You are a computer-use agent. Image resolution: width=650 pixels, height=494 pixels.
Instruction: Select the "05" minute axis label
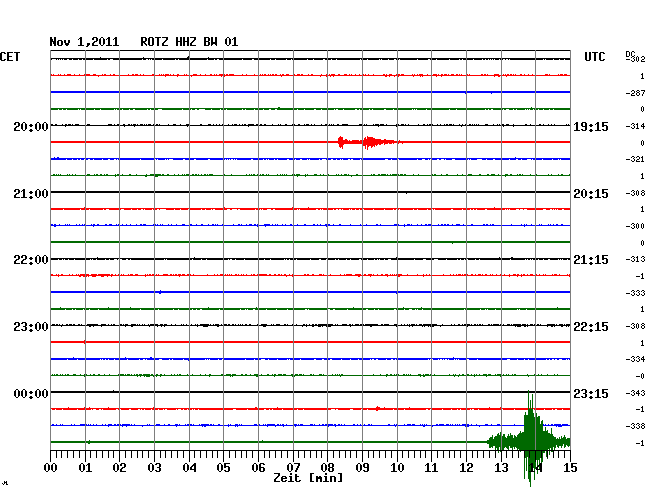coord(223,468)
